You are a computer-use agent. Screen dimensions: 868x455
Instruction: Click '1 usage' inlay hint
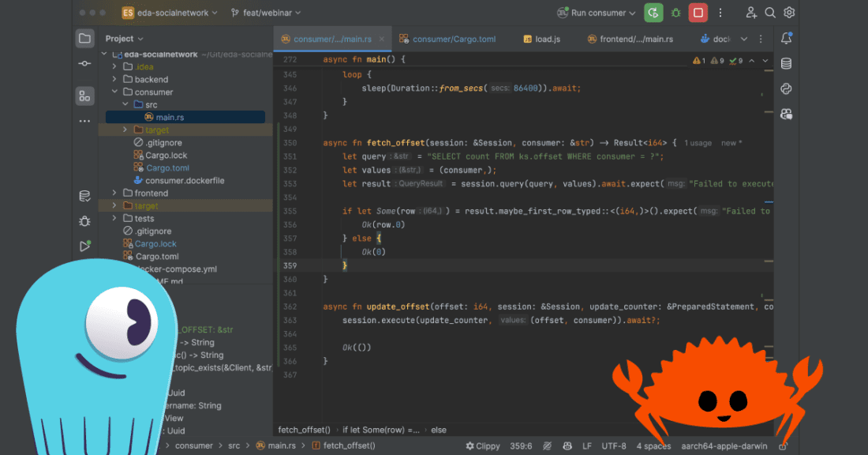click(698, 143)
